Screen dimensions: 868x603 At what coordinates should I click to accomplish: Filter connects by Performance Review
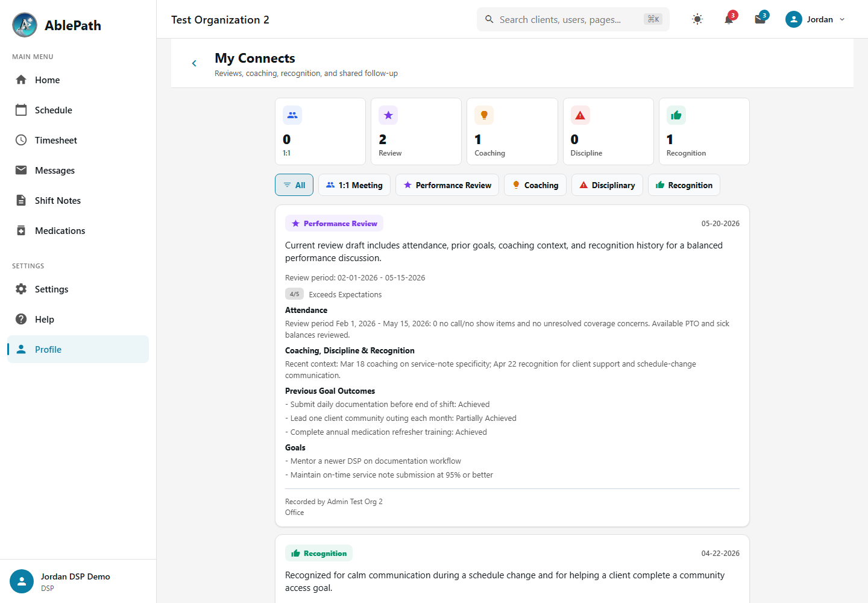pyautogui.click(x=447, y=185)
